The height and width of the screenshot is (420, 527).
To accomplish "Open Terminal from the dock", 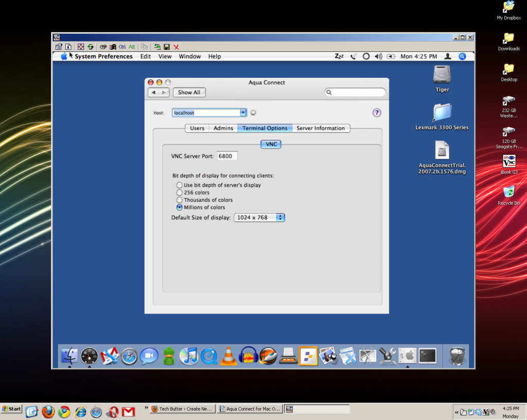I will 428,356.
